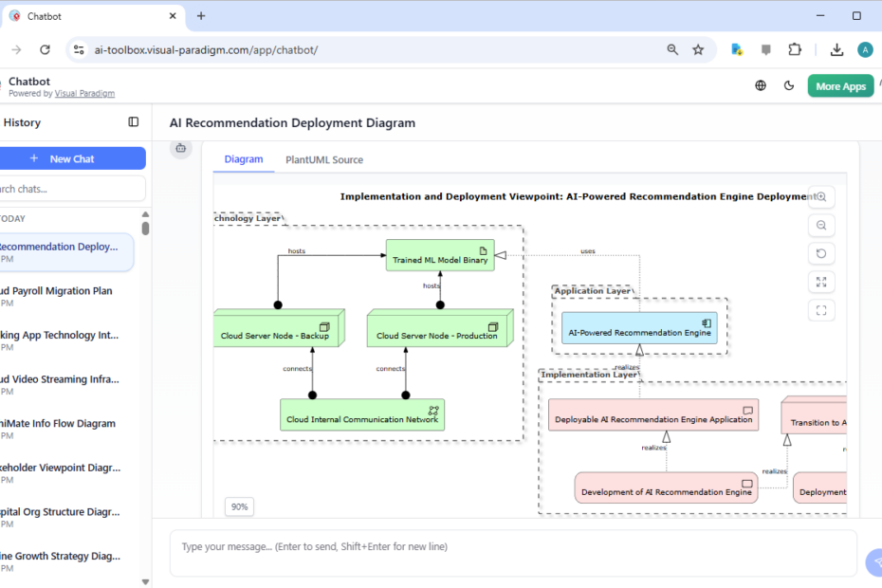Toggle fullscreen bracket view mode

(821, 310)
